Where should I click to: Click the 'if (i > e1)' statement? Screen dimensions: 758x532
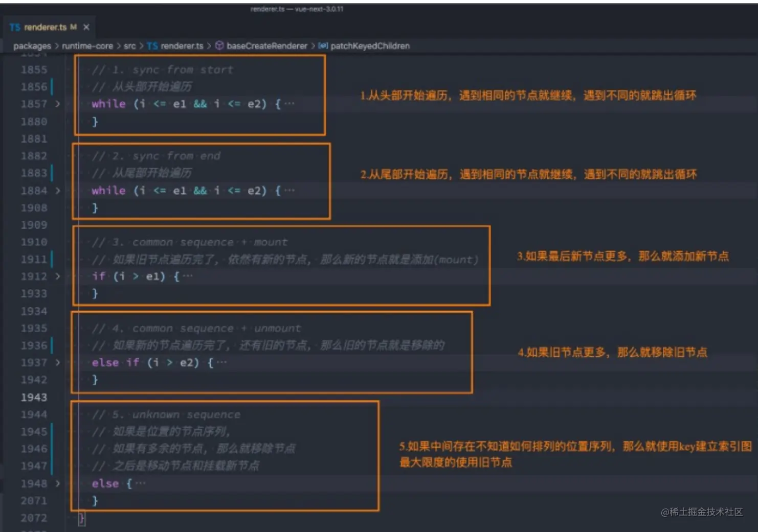point(129,276)
